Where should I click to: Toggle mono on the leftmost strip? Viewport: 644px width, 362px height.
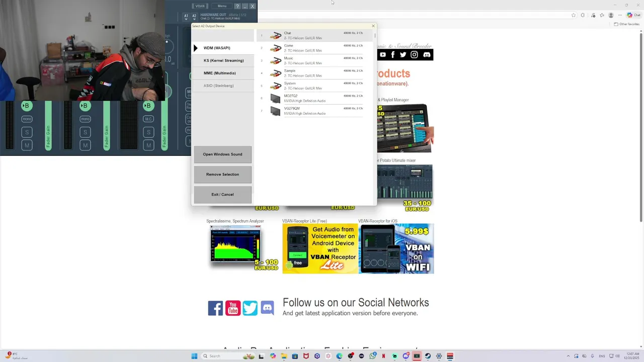coord(27,119)
